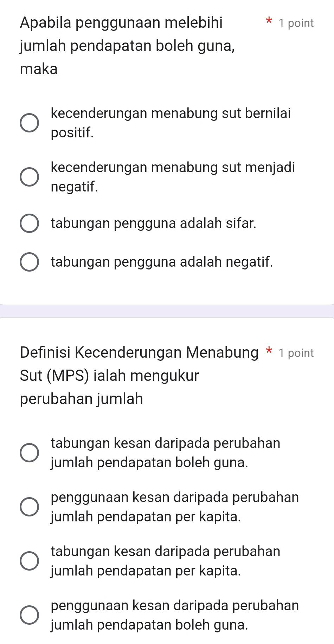Select radio 'tabungan kesan daripada perubahan pendapatan boleh guna'
This screenshot has width=334, height=644.
[29, 453]
